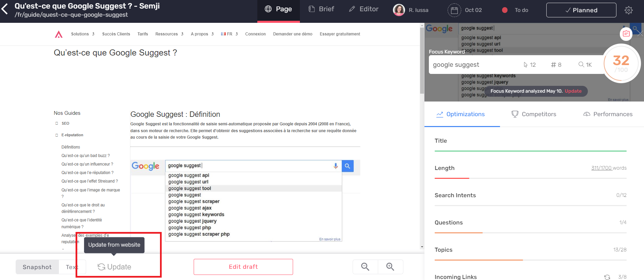Open the Définitions guide link
This screenshot has height=280, width=644.
[71, 147]
